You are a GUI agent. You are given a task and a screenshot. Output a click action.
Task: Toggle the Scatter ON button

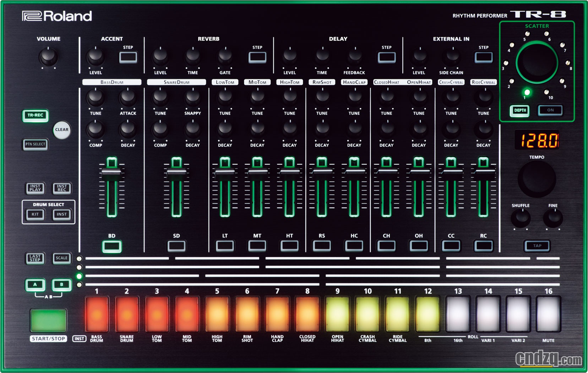(x=550, y=110)
